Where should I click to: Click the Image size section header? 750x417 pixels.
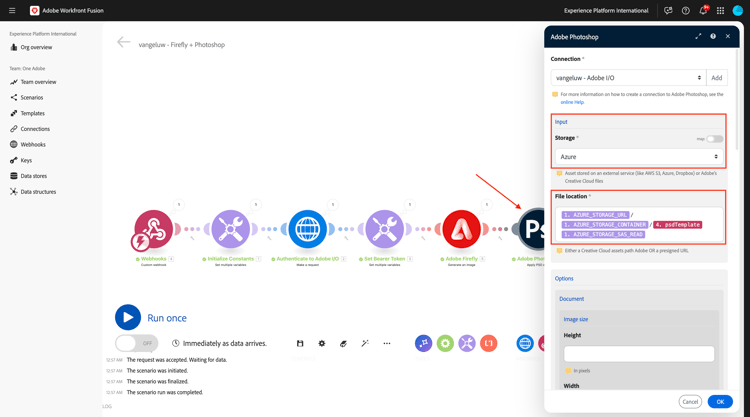click(x=575, y=319)
